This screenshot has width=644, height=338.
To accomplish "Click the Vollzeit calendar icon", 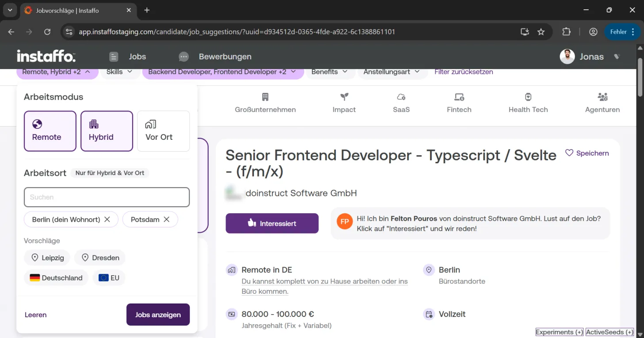I will coord(429,314).
